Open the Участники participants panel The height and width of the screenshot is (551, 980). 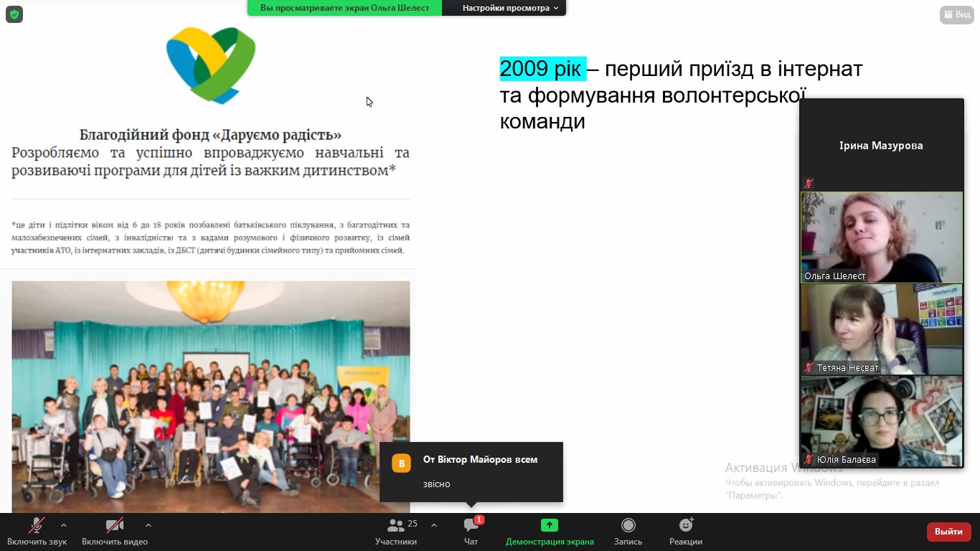396,532
